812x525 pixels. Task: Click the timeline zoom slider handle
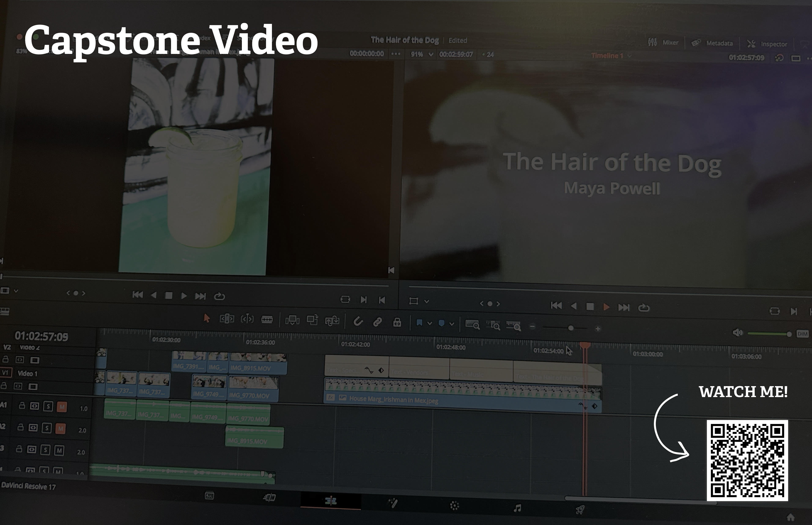571,328
